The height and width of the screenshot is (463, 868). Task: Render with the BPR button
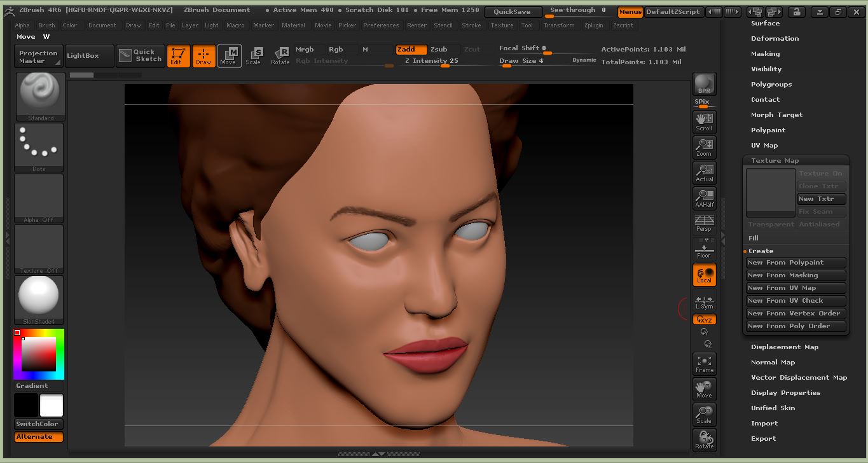pos(704,84)
